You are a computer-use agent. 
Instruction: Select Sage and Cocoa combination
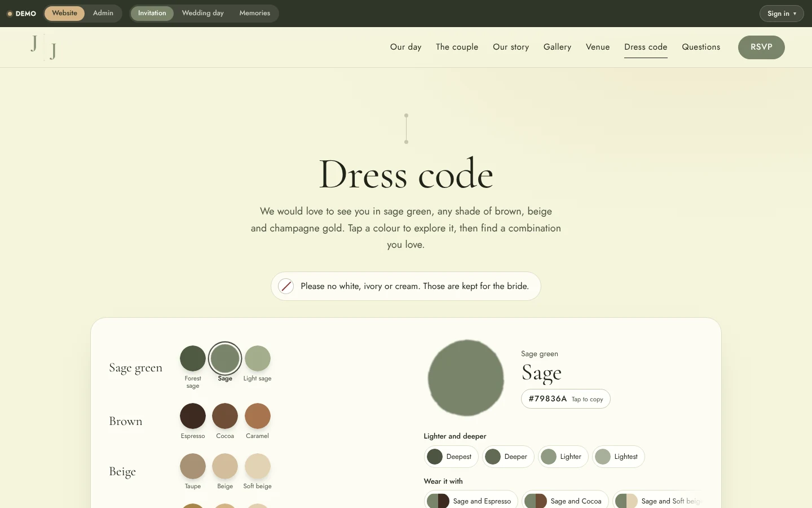coord(565,501)
